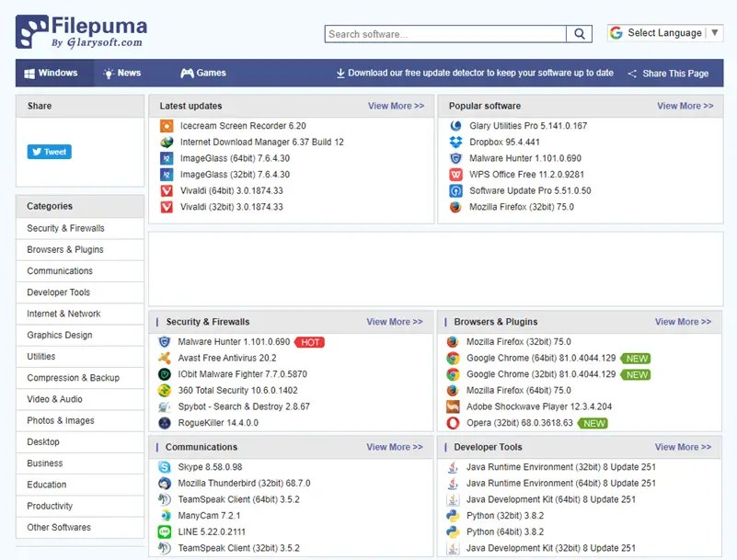Click the 360 Total Security icon
The height and width of the screenshot is (560, 737).
point(164,391)
